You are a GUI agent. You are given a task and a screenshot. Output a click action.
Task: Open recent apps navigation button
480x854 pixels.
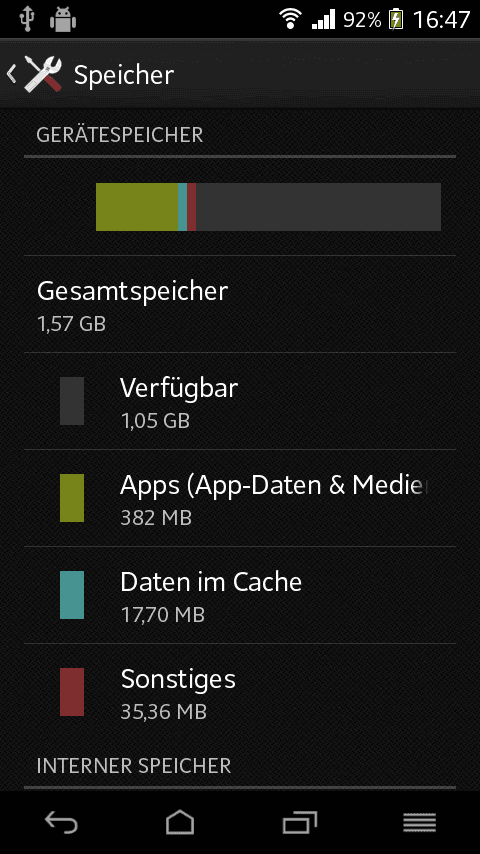[300, 822]
